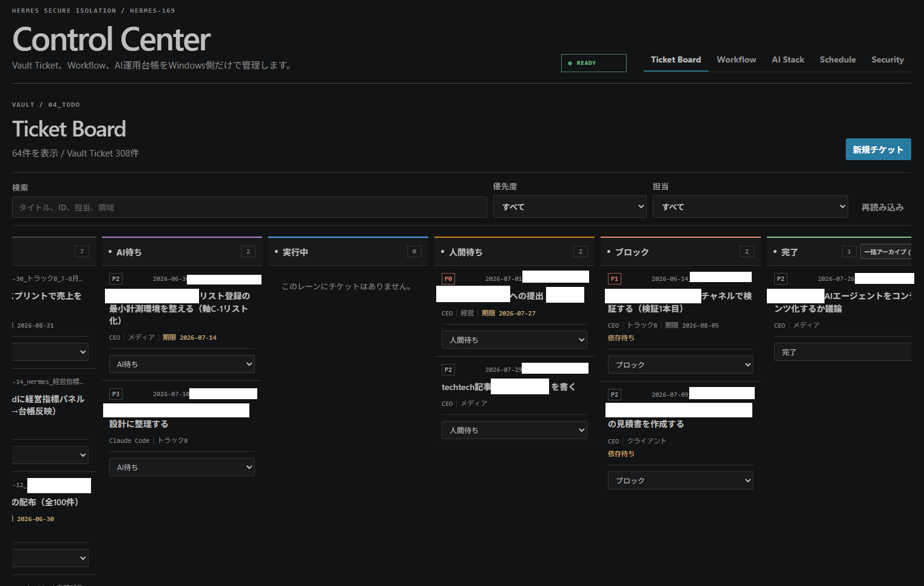Click the 64件を表示 / Vault Ticket 308件 summary
Image resolution: width=924 pixels, height=586 pixels.
pyautogui.click(x=75, y=153)
